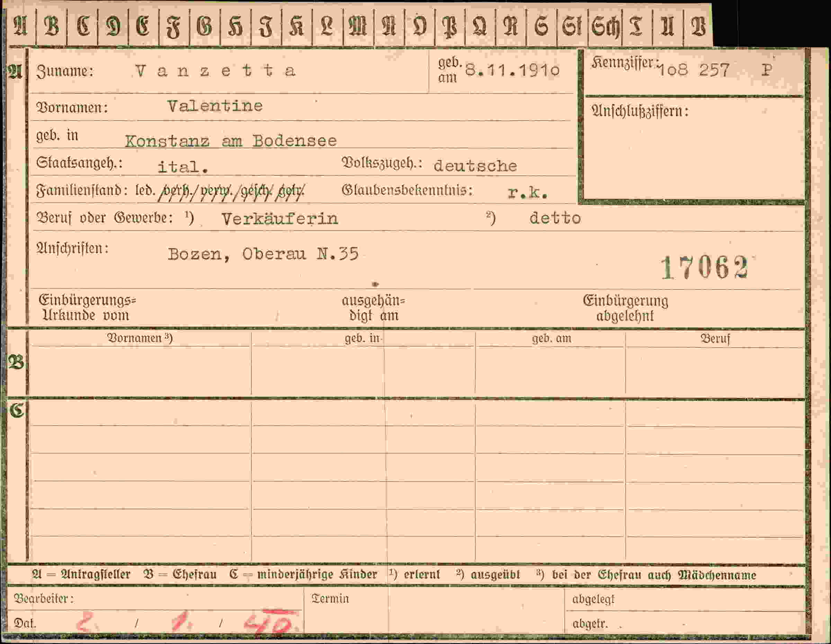
Task: Select birthplace "Konstanz am Bodensee"
Action: 231,141
